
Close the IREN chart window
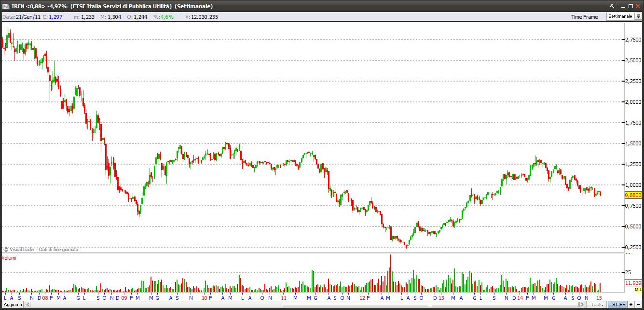[638, 6]
